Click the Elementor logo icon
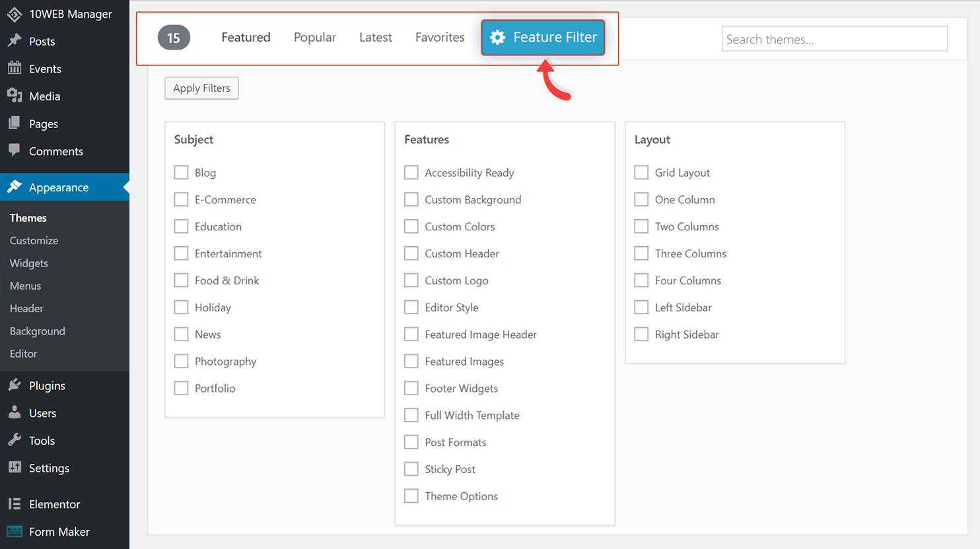This screenshot has height=549, width=980. click(x=15, y=503)
